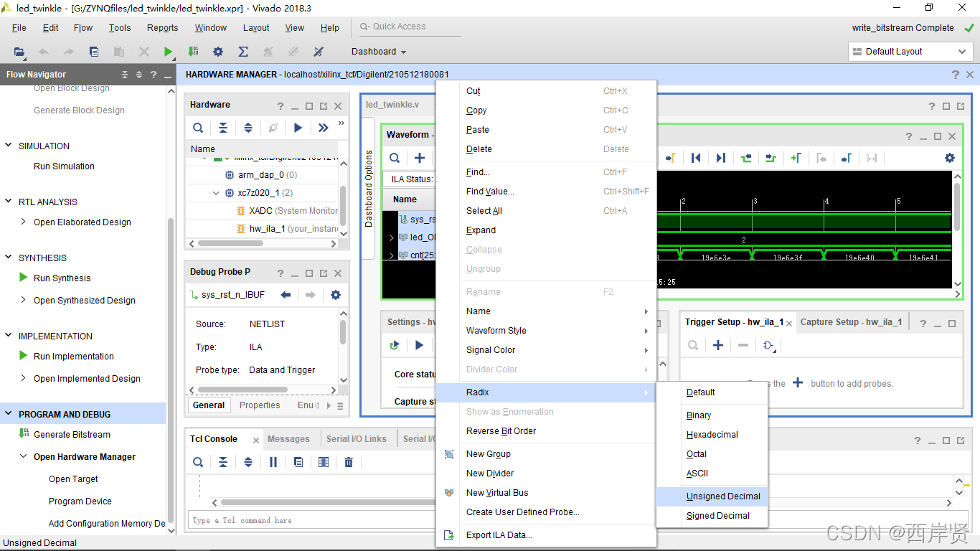This screenshot has height=551, width=980.
Task: Click the Copy toolbar icon
Action: [94, 52]
